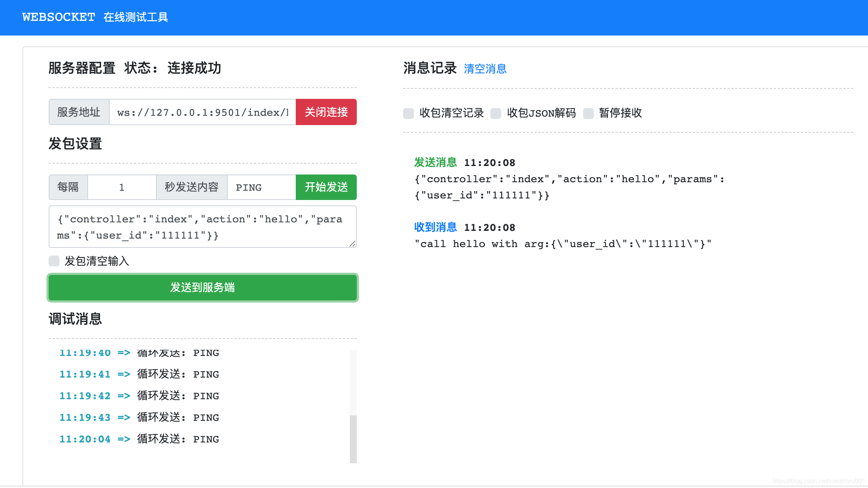This screenshot has height=488, width=868.
Task: Grab the textarea resize handle corner
Action: tap(352, 244)
